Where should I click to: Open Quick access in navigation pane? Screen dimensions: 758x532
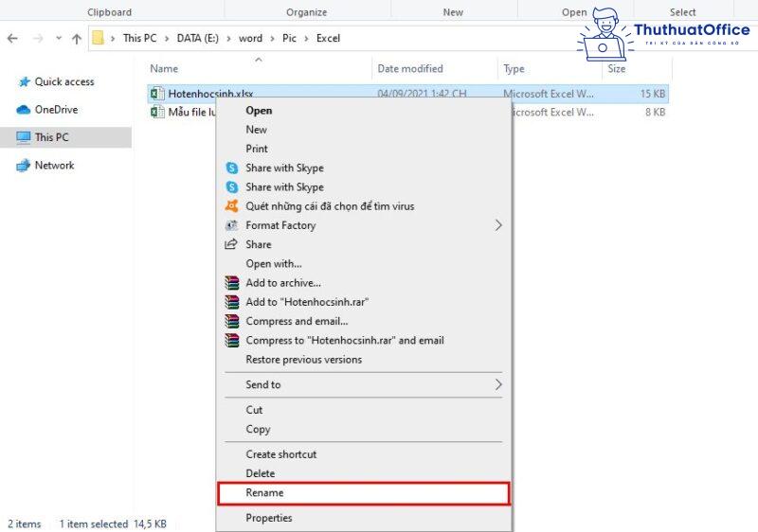click(64, 81)
